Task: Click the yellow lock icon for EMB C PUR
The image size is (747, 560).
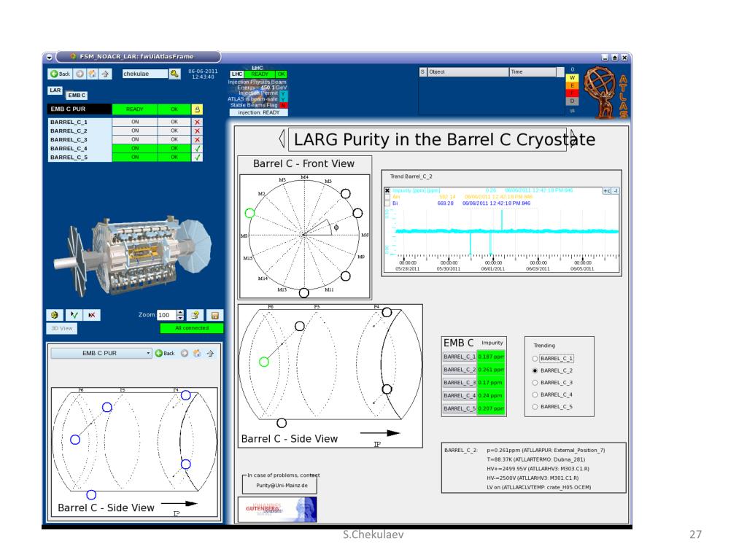Action: point(197,109)
